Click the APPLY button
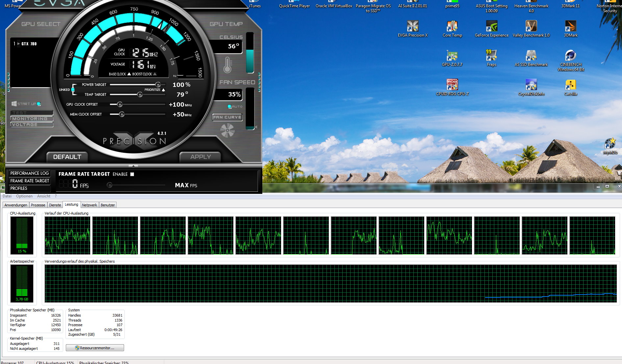This screenshot has width=622, height=364. click(x=200, y=157)
